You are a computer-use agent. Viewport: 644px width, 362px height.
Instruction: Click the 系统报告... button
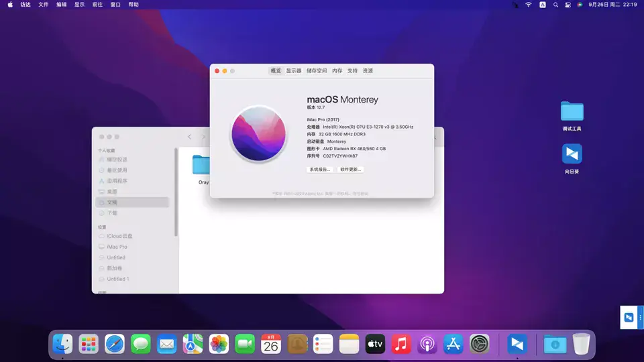(319, 170)
